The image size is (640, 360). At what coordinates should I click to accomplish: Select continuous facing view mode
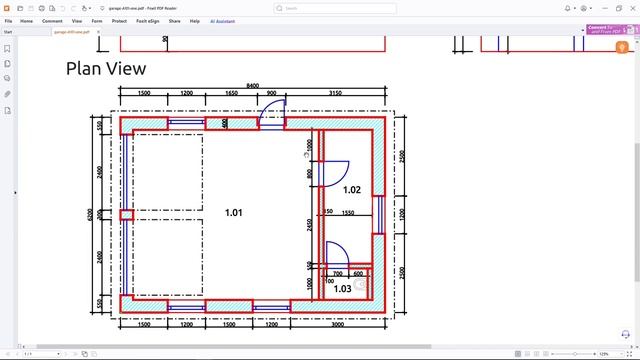click(x=546, y=354)
